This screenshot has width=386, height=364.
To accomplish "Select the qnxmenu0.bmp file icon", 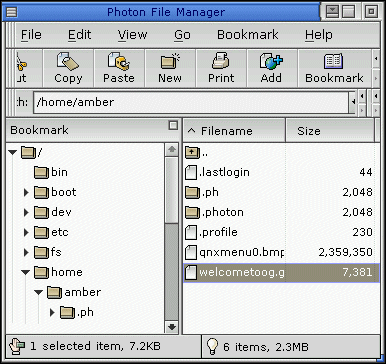I will (191, 252).
